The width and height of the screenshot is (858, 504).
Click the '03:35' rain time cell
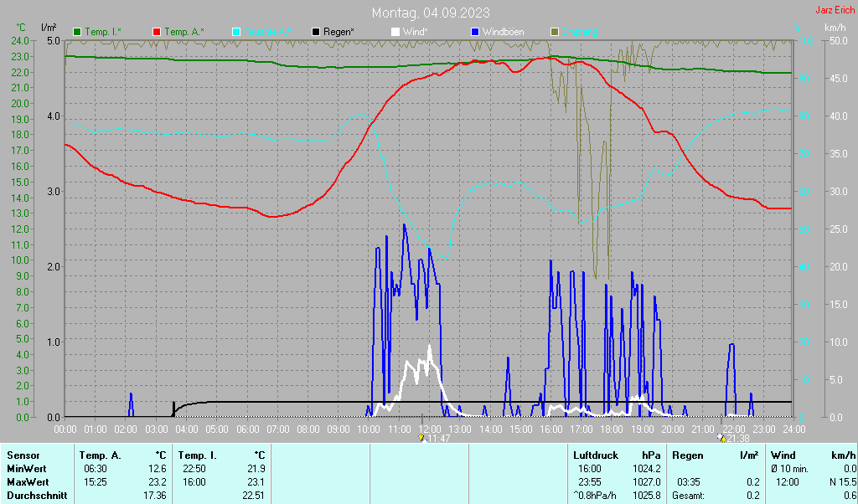(x=689, y=483)
